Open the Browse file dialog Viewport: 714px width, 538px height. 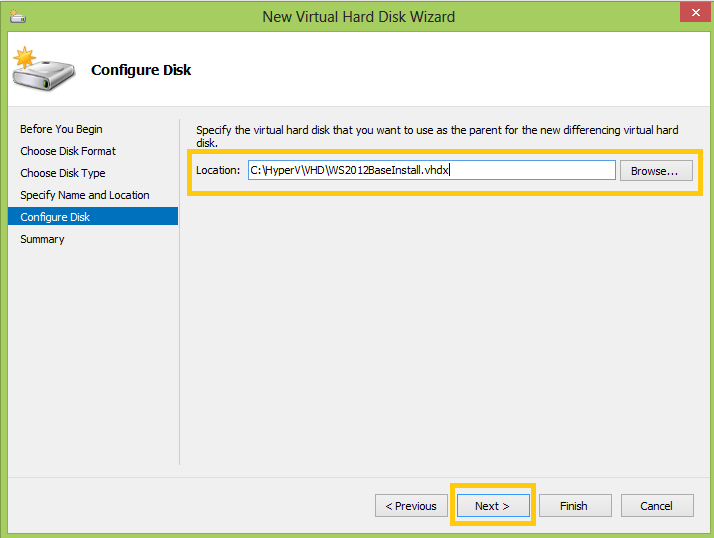[656, 170]
